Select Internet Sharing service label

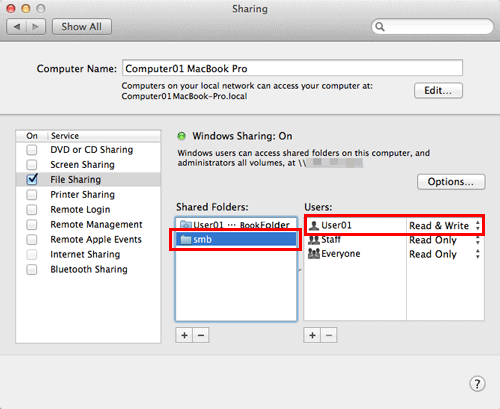tap(85, 255)
